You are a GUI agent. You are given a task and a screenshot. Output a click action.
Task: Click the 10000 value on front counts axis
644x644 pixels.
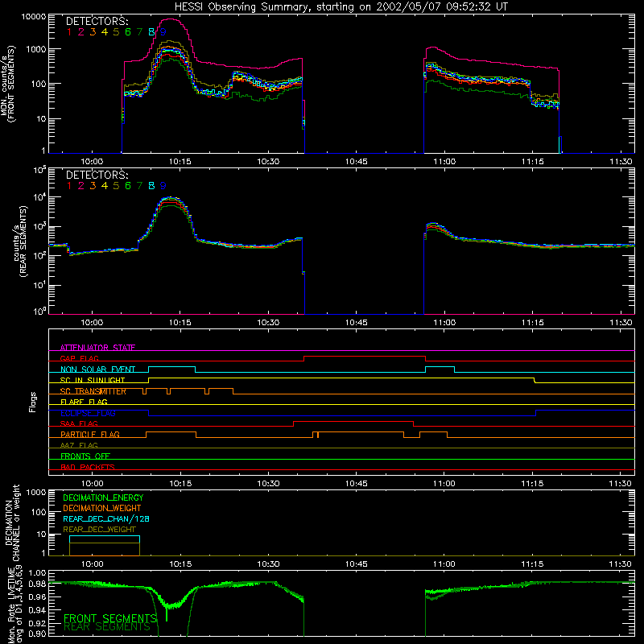point(33,17)
